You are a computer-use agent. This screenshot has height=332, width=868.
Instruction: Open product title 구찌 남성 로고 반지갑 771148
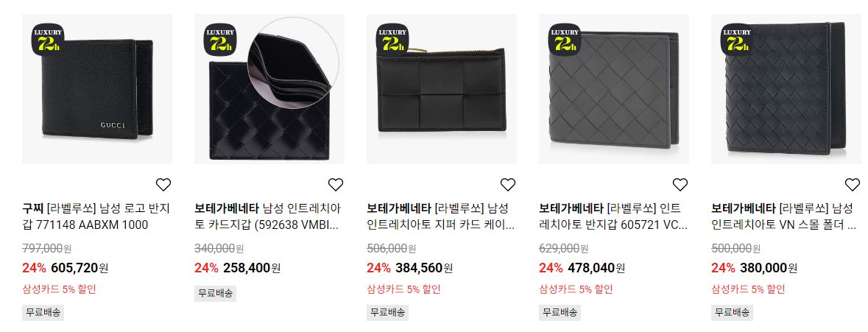(96, 217)
